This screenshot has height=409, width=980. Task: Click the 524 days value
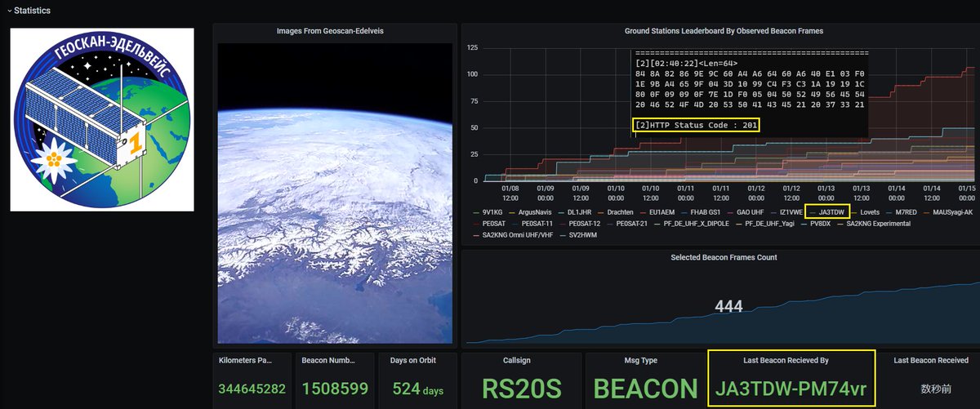click(417, 389)
